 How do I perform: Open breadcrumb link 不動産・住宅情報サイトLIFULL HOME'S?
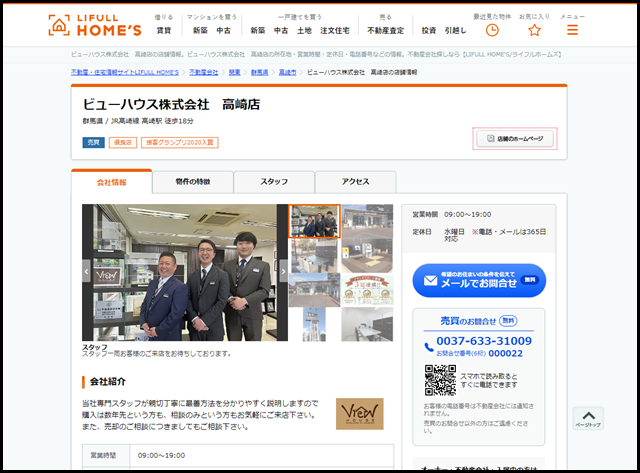point(125,72)
